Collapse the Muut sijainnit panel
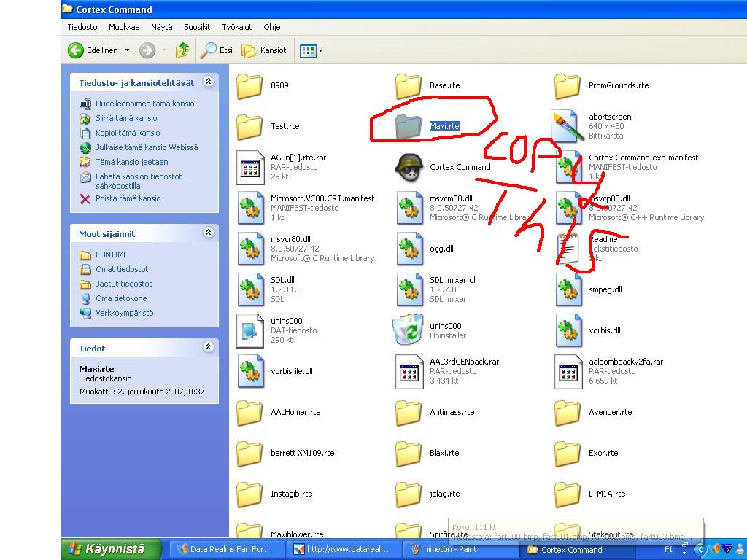Image resolution: width=747 pixels, height=560 pixels. point(208,233)
